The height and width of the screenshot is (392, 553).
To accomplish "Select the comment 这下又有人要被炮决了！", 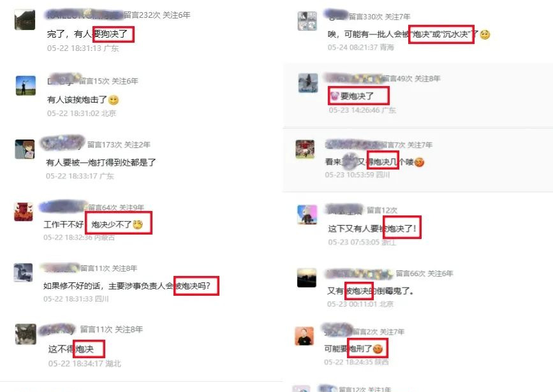I will [x=372, y=228].
